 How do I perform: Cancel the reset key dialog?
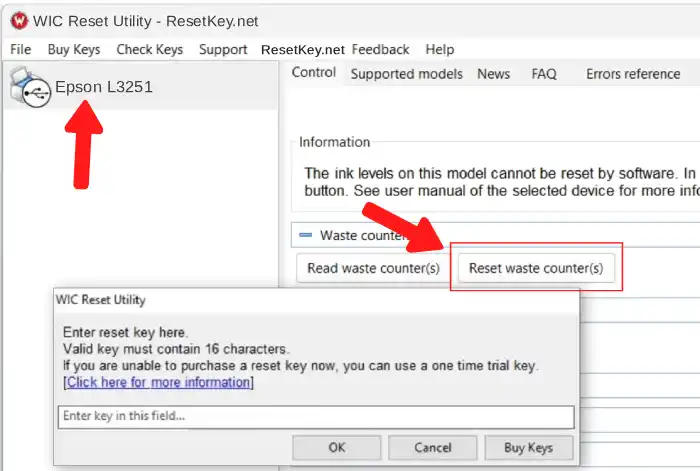[x=433, y=447]
